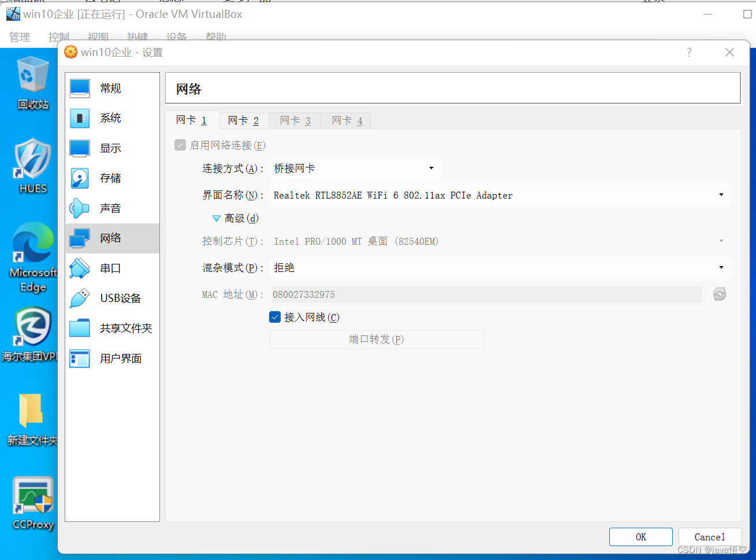This screenshot has width=756, height=560.
Task: Click the settings dialog gear icon in title bar
Action: click(70, 52)
